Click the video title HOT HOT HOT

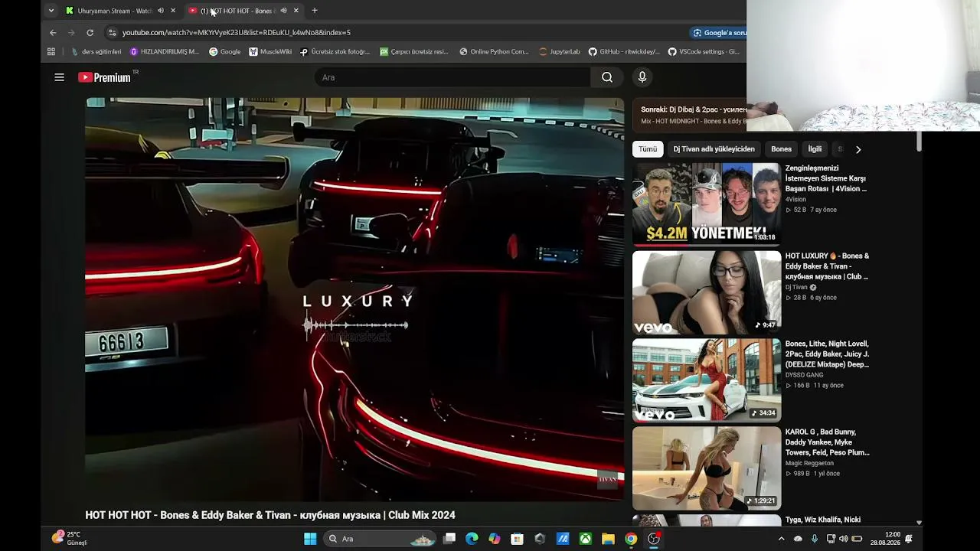coord(270,515)
